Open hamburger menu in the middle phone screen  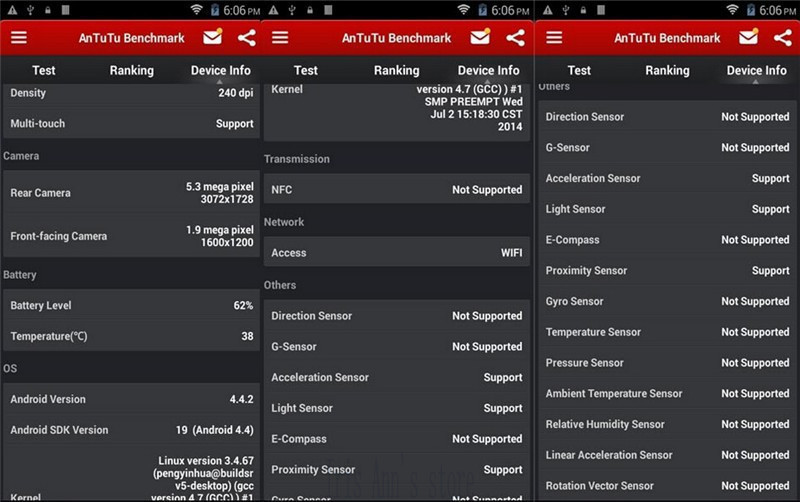point(280,38)
